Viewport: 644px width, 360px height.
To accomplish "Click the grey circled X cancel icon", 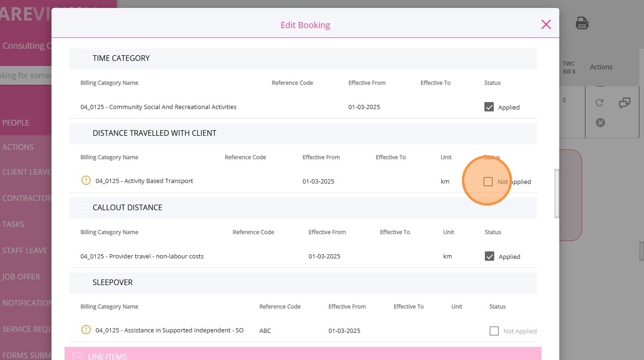I will pos(600,123).
